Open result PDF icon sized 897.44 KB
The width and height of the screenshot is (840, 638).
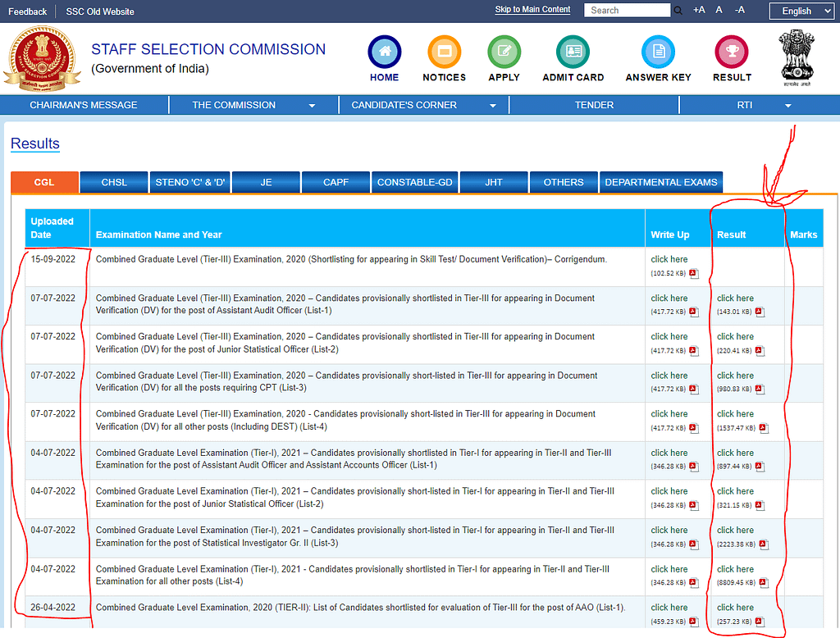point(760,467)
